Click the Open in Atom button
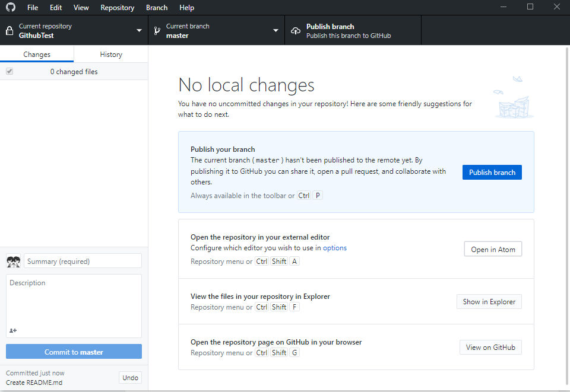This screenshot has width=570, height=392. click(493, 250)
